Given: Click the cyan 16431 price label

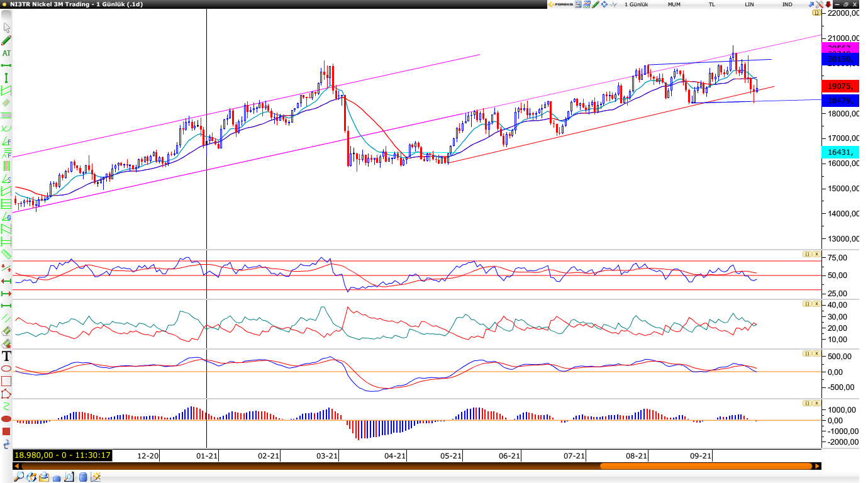Looking at the screenshot, I should (x=840, y=152).
